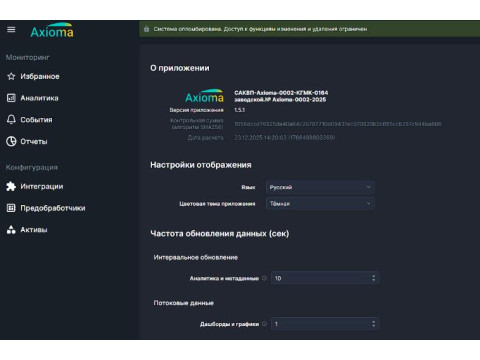Click the SHA256 checksum hash value
The image size is (480, 360).
tap(338, 124)
